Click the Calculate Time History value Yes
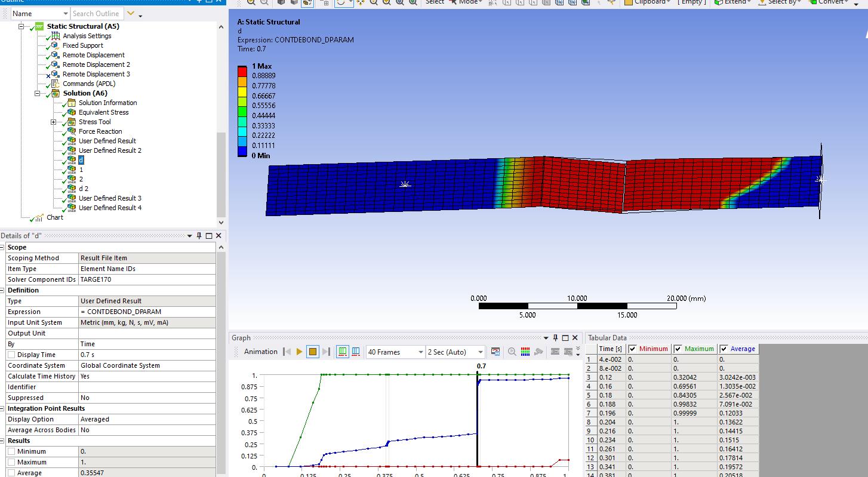The image size is (868, 477). point(147,376)
